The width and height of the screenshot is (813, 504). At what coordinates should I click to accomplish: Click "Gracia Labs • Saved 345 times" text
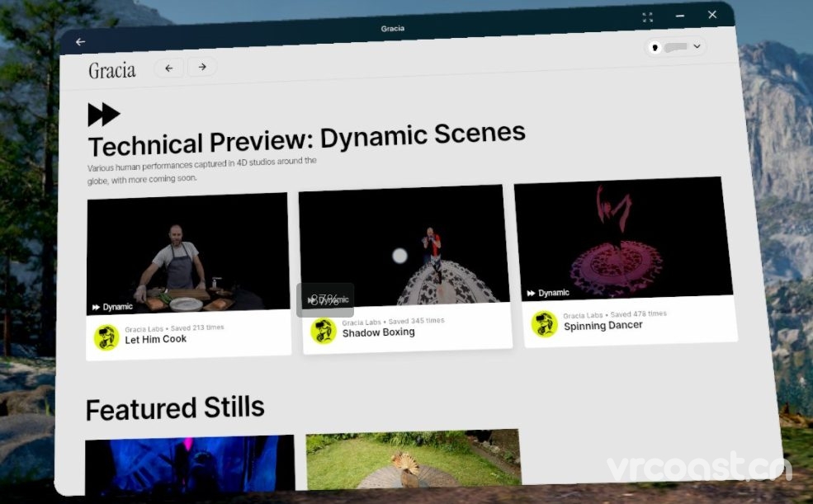tap(393, 322)
